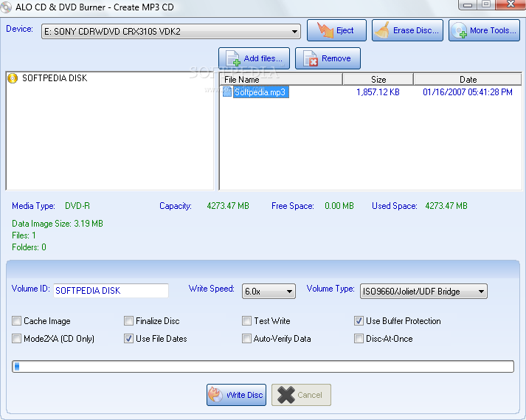This screenshot has width=526, height=420.
Task: Click the Eject button
Action: tap(336, 30)
